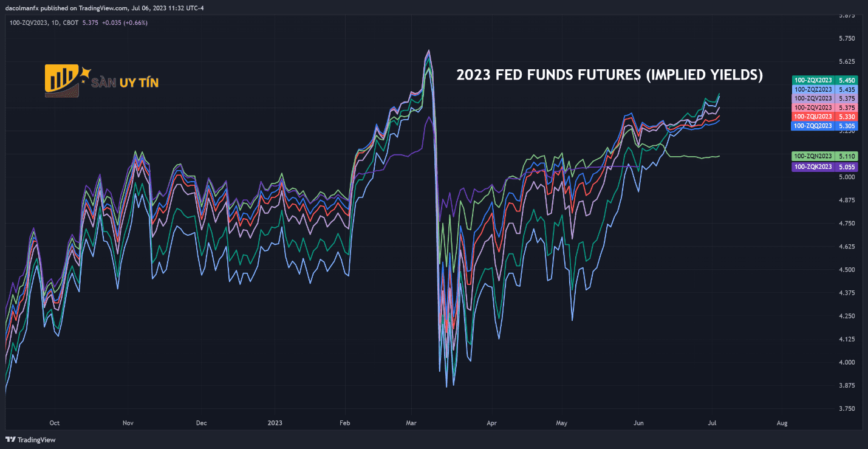This screenshot has width=868, height=449.
Task: Click the 'Feb' label on time axis
Action: (x=345, y=423)
